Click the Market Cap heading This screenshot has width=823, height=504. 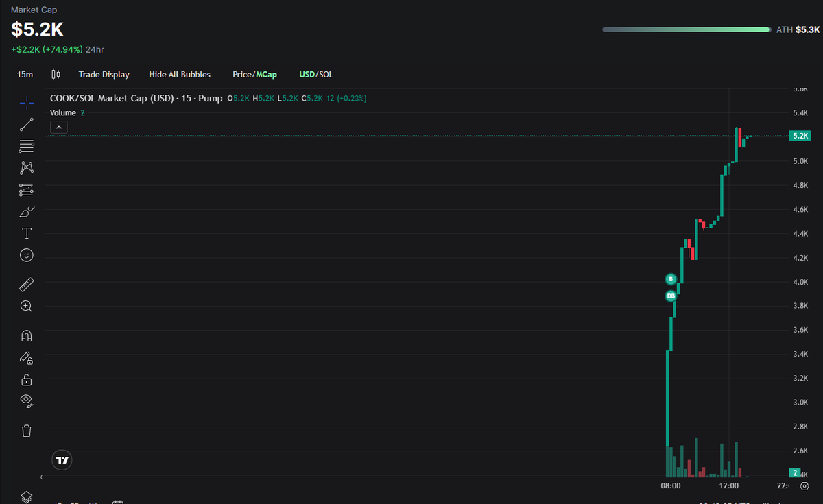click(x=34, y=10)
